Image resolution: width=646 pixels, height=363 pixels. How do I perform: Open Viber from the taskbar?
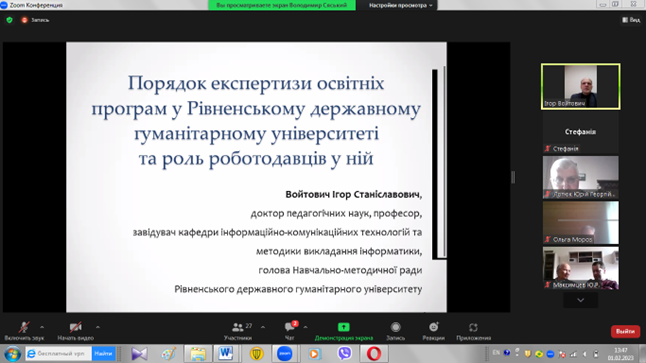click(x=344, y=354)
